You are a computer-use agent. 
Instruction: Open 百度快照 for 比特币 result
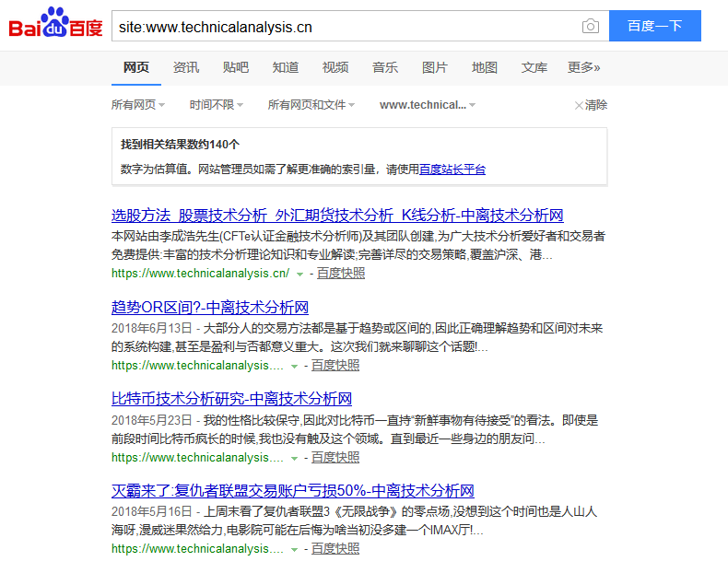335,458
